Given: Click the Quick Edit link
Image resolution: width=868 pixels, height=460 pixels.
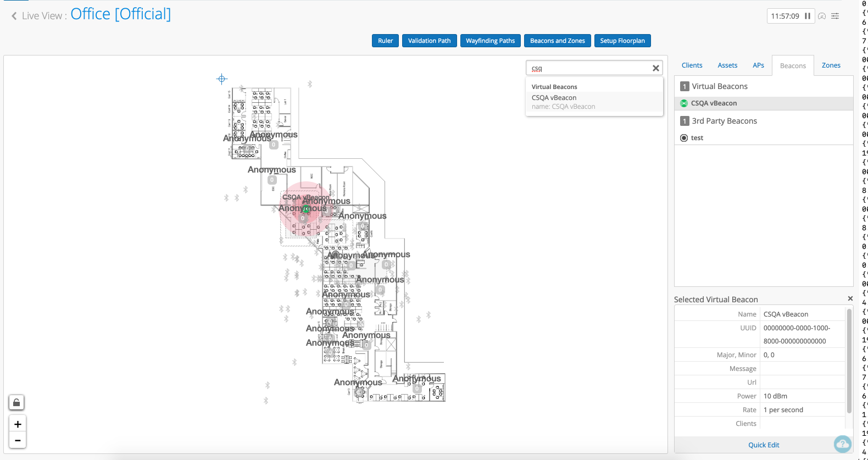Looking at the screenshot, I should (x=763, y=445).
